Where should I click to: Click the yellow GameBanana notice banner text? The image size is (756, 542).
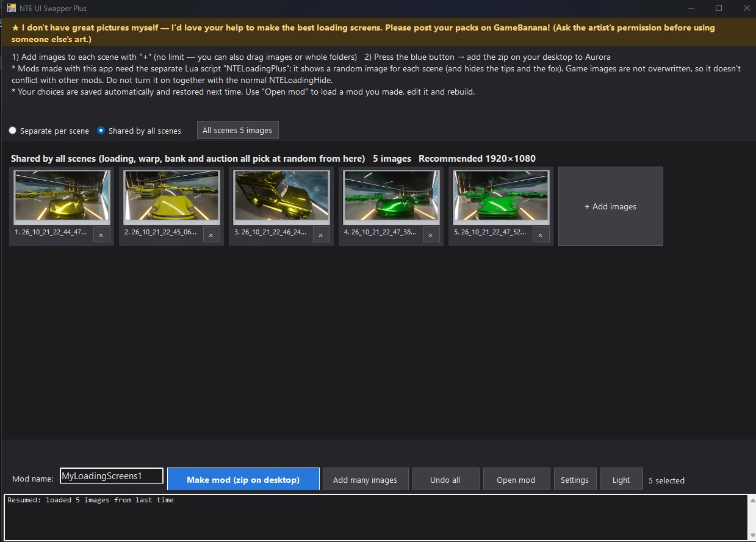pyautogui.click(x=364, y=34)
